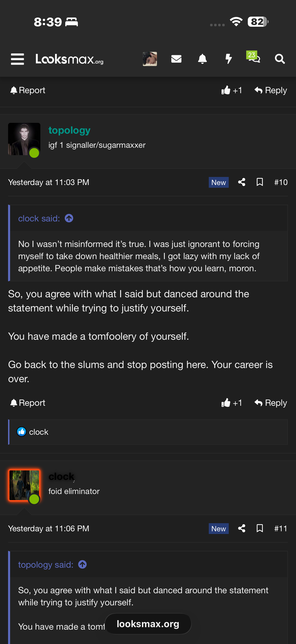This screenshot has width=296, height=644.
Task: Jump to topology's original quoted post
Action: pos(82,565)
